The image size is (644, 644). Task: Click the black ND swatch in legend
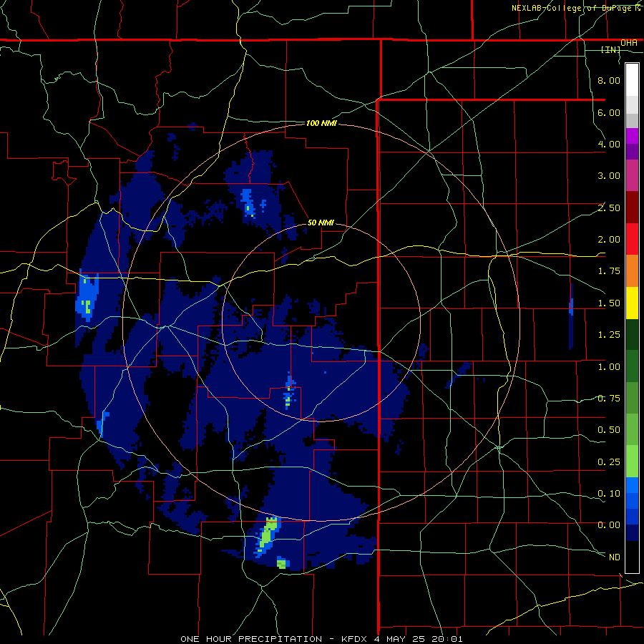coord(632,557)
